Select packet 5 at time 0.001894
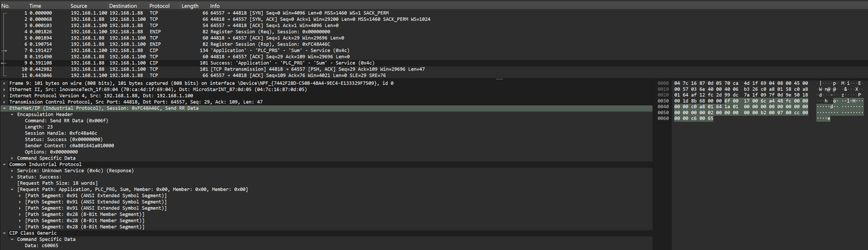The image size is (868, 250). click(x=434, y=38)
